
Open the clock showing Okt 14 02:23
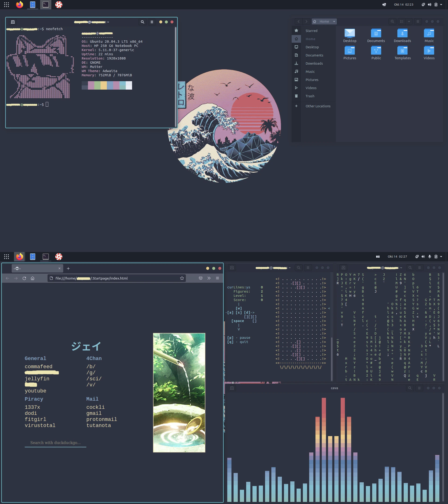click(404, 4)
